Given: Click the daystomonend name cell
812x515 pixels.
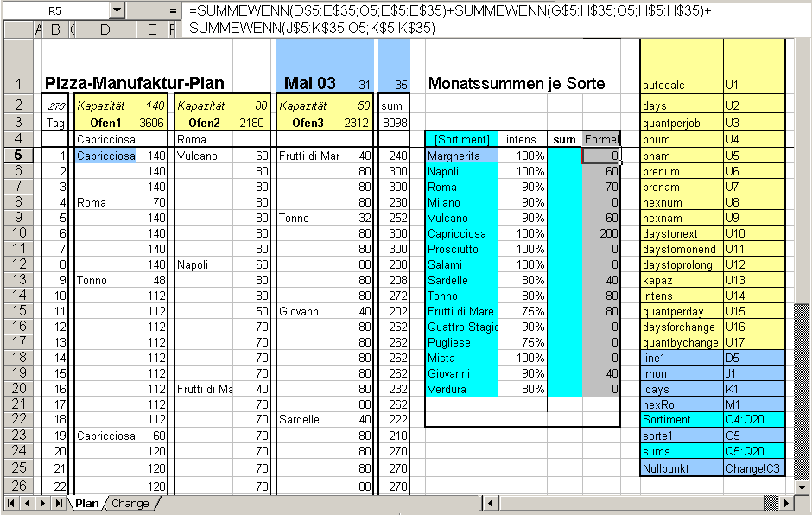Looking at the screenshot, I should point(682,249).
